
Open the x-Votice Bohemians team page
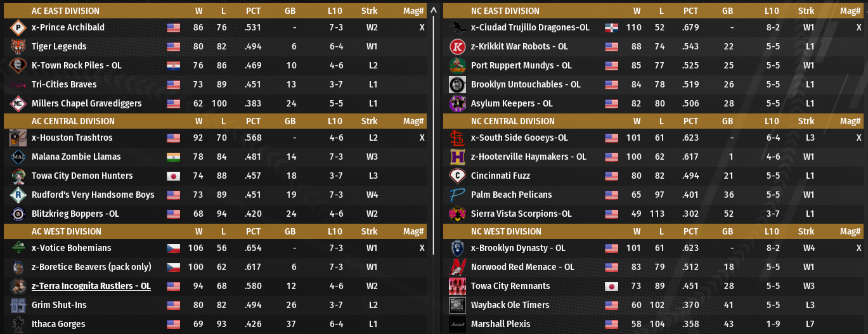point(71,248)
